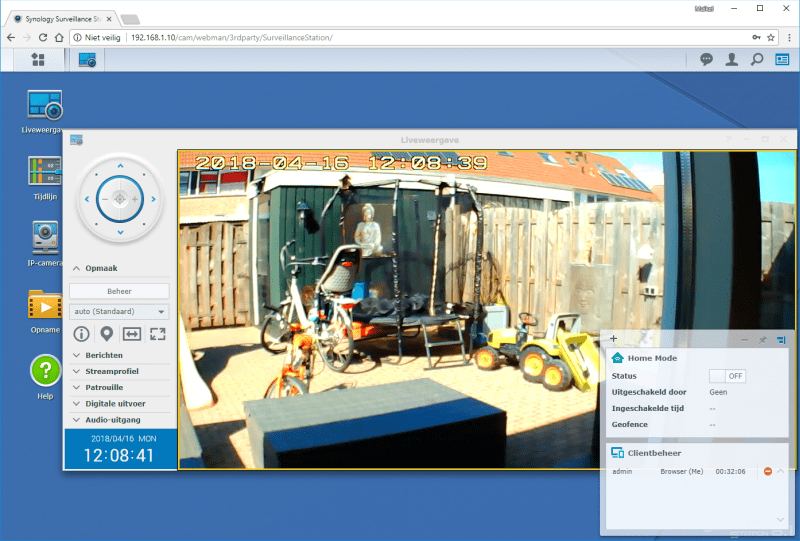Open the Chrome three-dot menu

click(789, 37)
